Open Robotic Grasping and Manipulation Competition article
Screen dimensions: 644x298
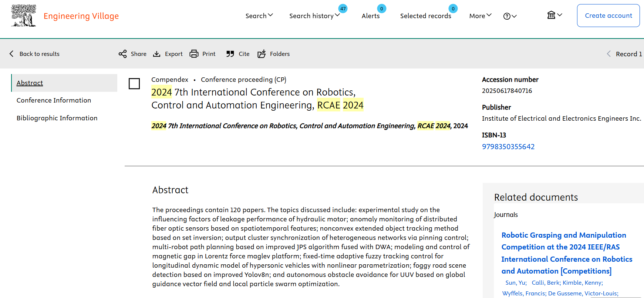pos(567,253)
